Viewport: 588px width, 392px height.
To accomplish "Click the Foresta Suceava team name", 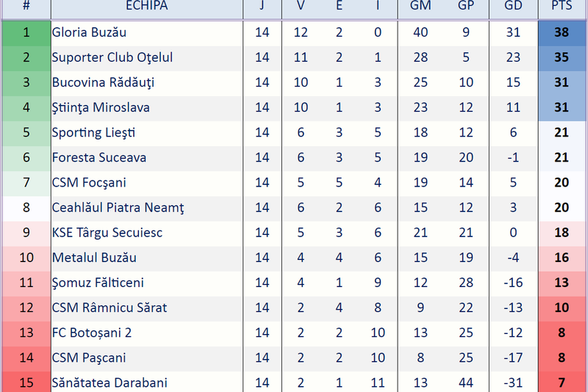I will point(99,157).
